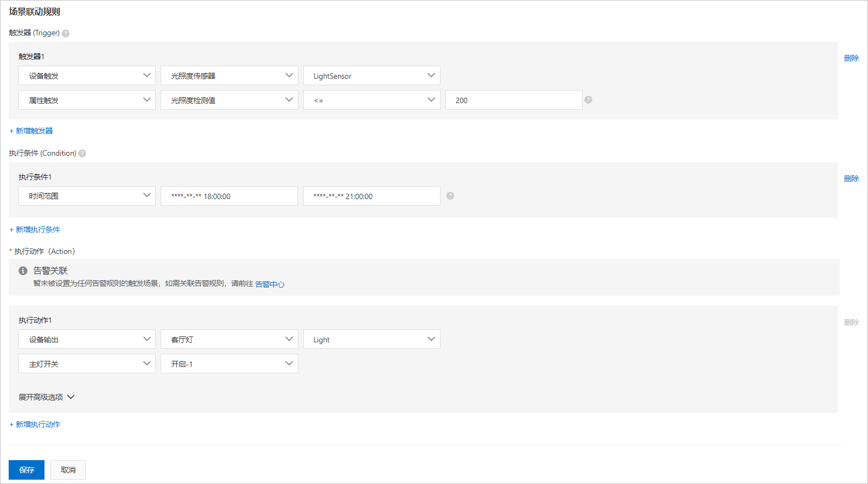The height and width of the screenshot is (484, 868).
Task: Open the 主灯开关 property dropdown
Action: tap(87, 364)
